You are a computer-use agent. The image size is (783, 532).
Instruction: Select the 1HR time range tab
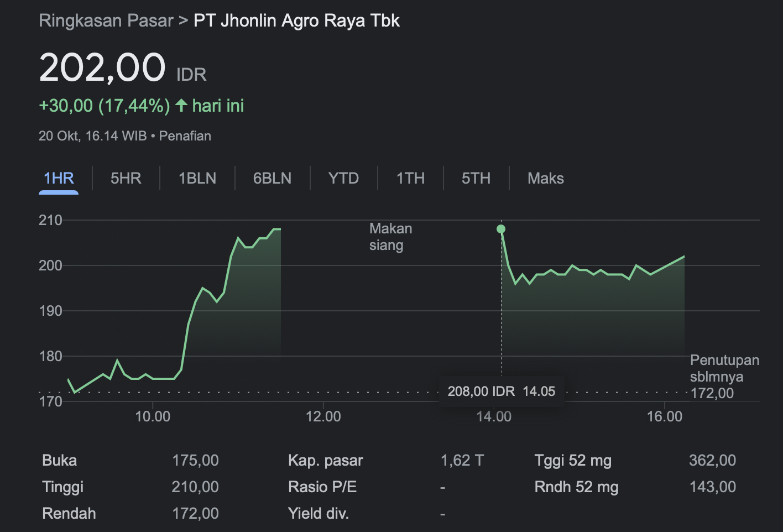coord(59,178)
